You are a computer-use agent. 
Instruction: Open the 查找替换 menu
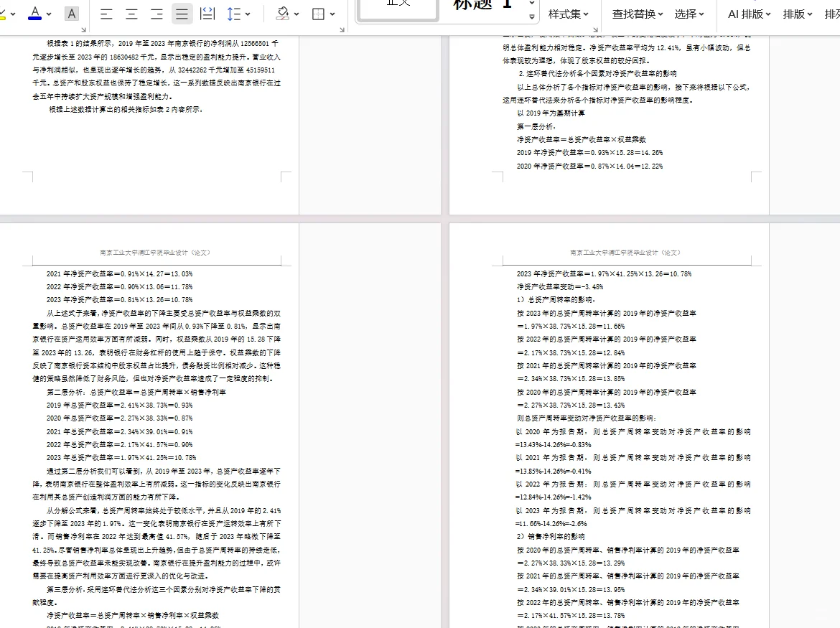638,14
